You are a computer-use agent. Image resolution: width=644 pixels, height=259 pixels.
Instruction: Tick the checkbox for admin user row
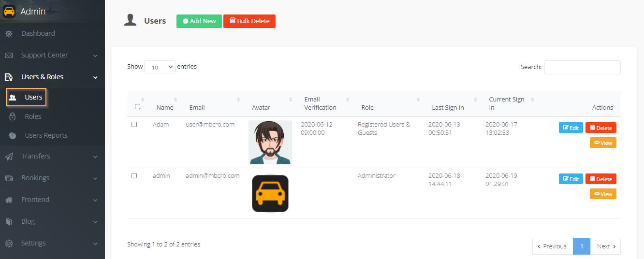pyautogui.click(x=134, y=176)
